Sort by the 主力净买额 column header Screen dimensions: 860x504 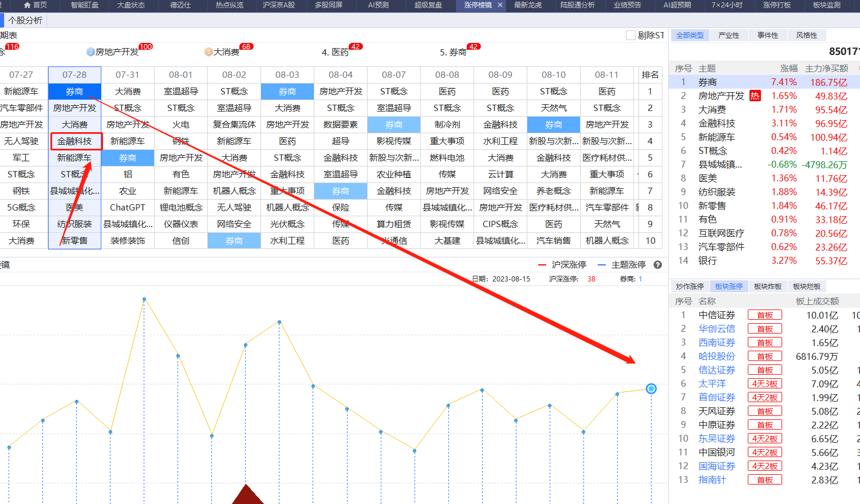(826, 68)
